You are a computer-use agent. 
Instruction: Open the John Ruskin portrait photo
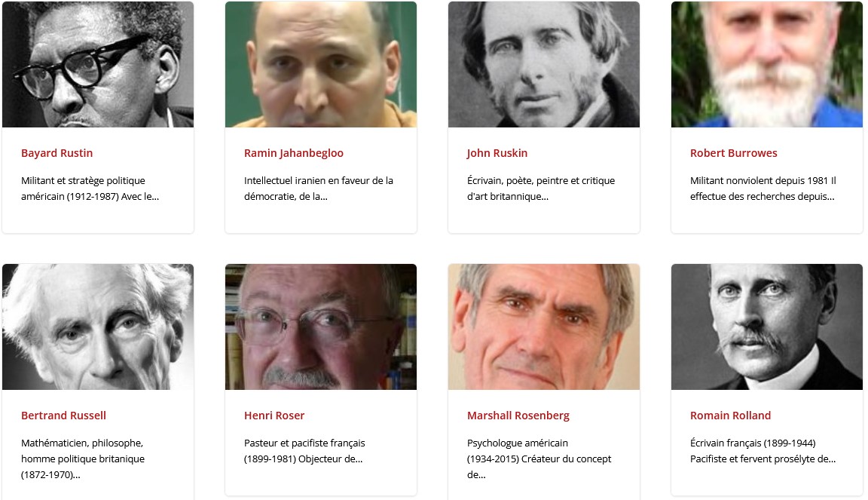click(543, 64)
